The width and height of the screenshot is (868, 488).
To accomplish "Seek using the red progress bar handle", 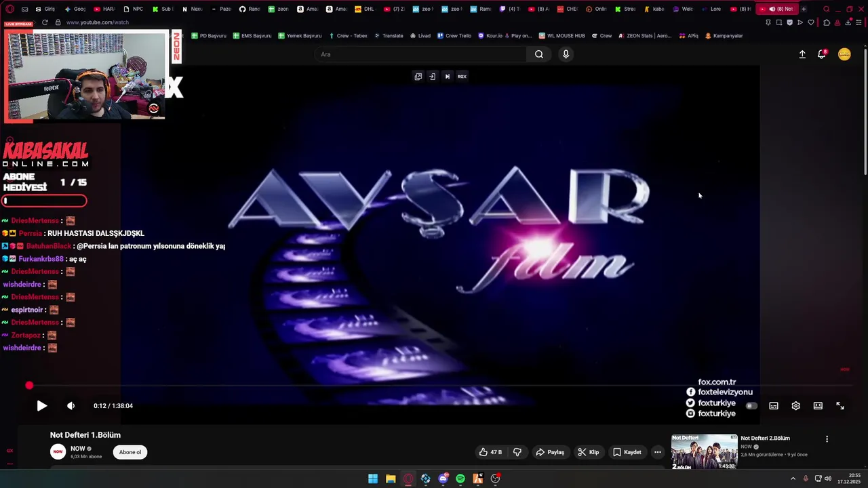I will pos(29,386).
